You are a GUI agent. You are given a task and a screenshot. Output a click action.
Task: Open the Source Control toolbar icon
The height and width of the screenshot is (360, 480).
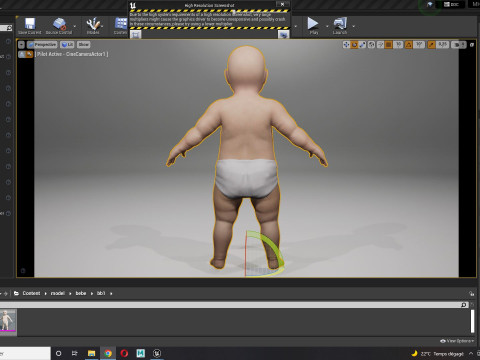[x=59, y=26]
